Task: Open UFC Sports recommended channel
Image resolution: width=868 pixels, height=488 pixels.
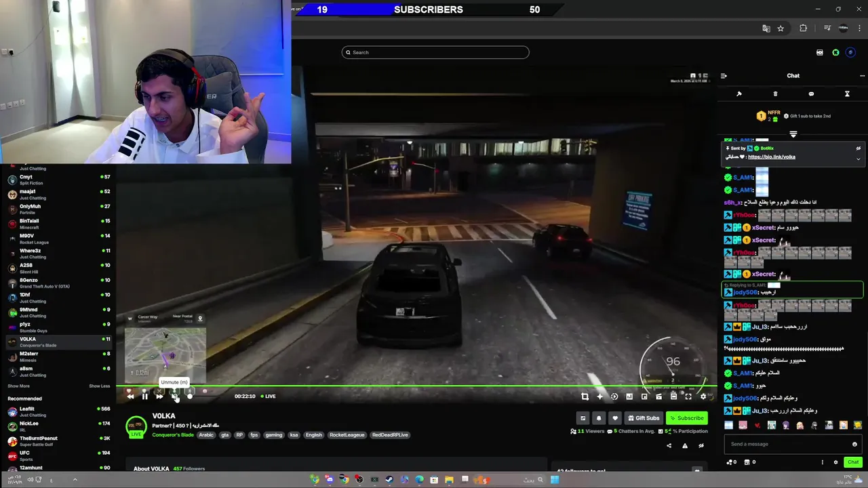Action: pyautogui.click(x=58, y=455)
